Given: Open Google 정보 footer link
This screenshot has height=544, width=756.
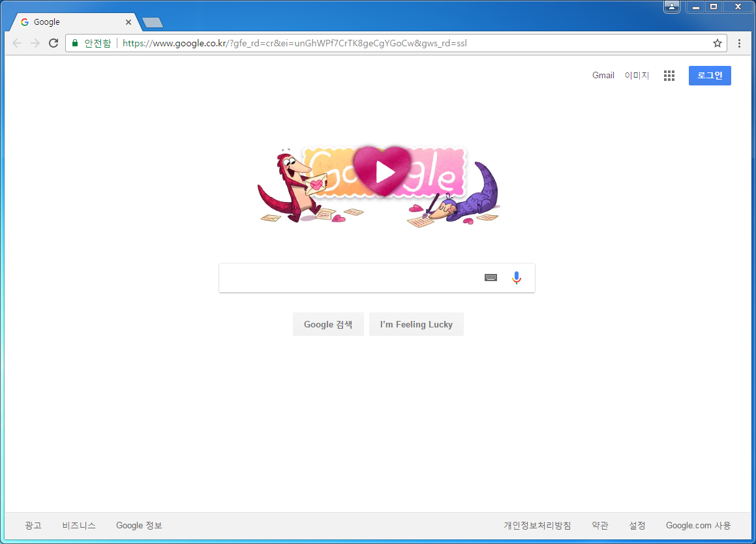Looking at the screenshot, I should point(139,525).
